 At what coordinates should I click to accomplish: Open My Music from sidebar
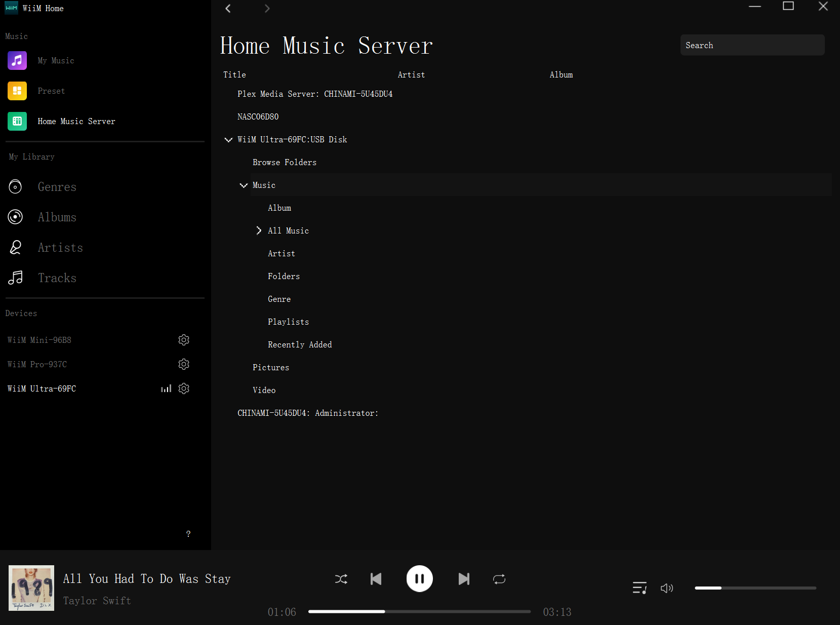17,60
